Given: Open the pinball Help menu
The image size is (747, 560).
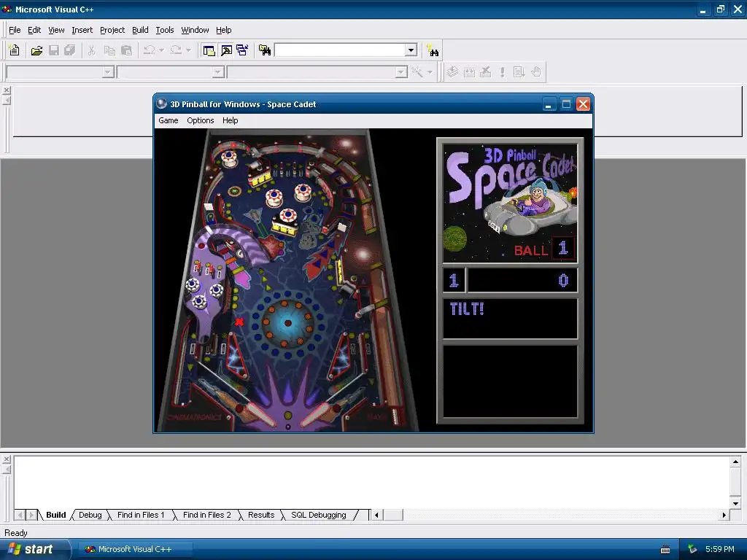Looking at the screenshot, I should click(230, 120).
